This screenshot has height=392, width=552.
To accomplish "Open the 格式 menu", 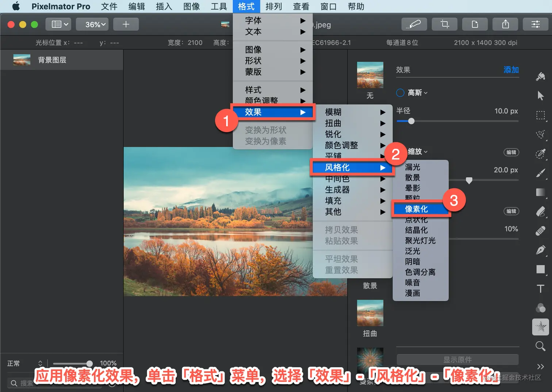I will [246, 6].
